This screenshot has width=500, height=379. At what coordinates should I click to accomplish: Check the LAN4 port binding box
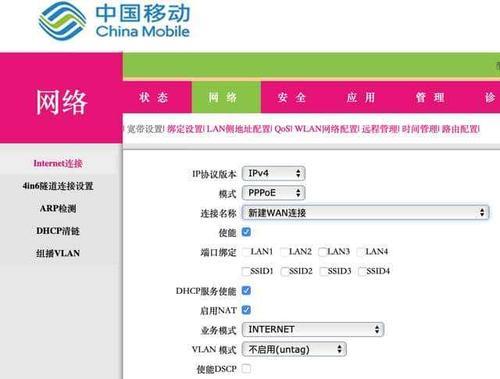[x=361, y=252]
